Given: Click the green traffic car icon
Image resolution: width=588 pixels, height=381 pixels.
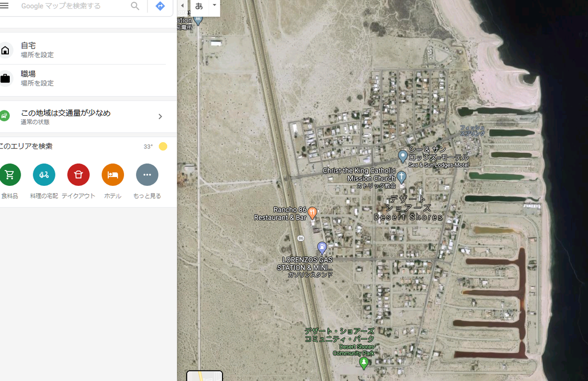Looking at the screenshot, I should pos(4,116).
